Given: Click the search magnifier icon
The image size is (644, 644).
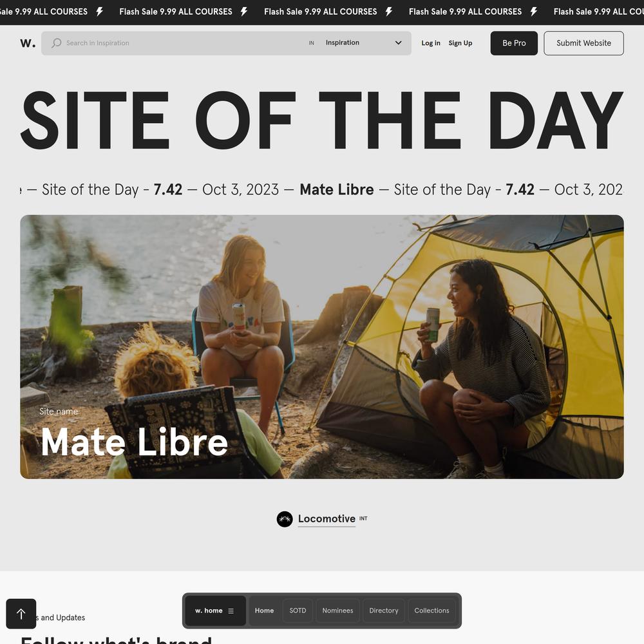Looking at the screenshot, I should 57,43.
